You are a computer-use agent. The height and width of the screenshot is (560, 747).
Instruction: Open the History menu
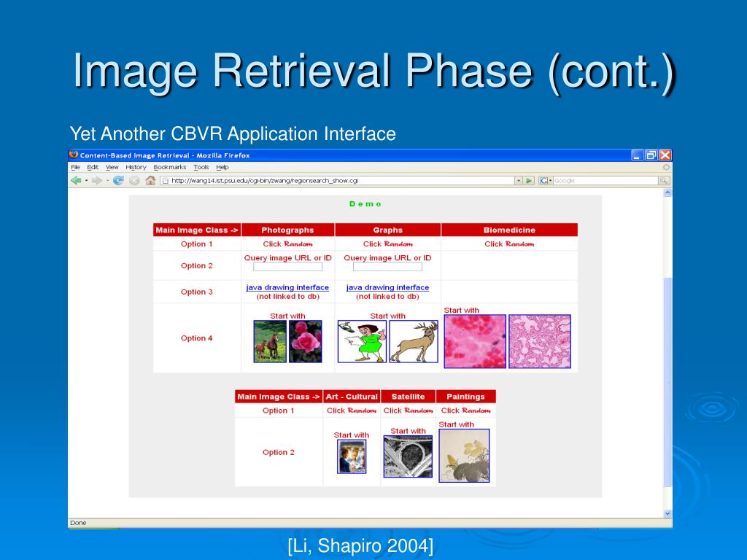click(x=136, y=167)
